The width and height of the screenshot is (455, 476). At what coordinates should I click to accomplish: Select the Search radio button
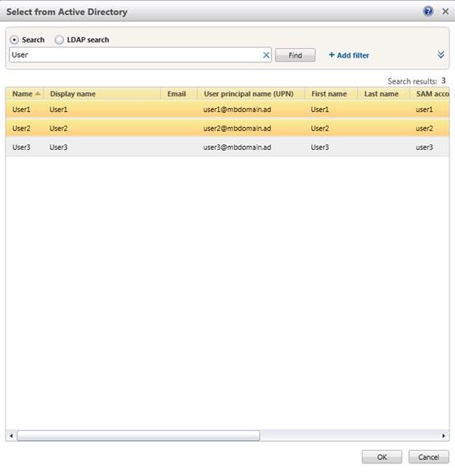14,39
